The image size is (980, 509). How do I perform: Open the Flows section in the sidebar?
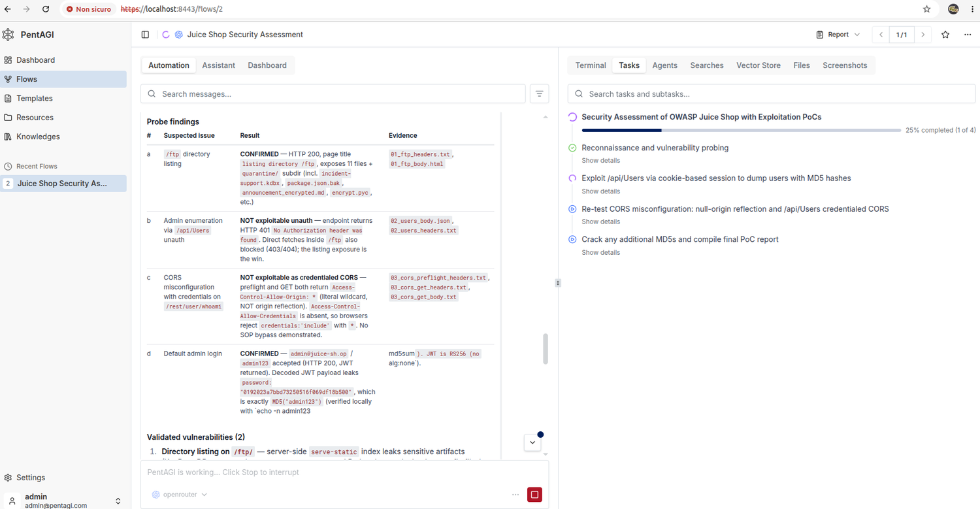click(x=63, y=79)
